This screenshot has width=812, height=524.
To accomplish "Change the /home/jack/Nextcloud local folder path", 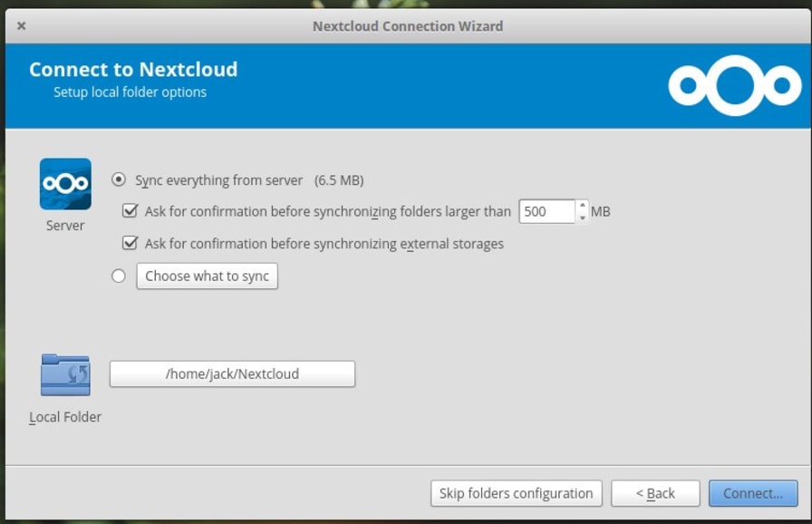I will [x=232, y=374].
